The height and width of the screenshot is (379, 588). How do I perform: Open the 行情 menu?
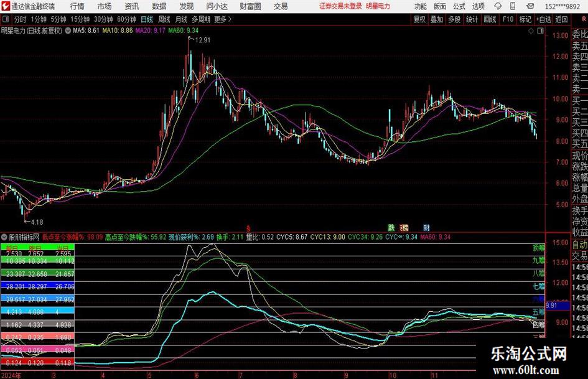click(77, 6)
